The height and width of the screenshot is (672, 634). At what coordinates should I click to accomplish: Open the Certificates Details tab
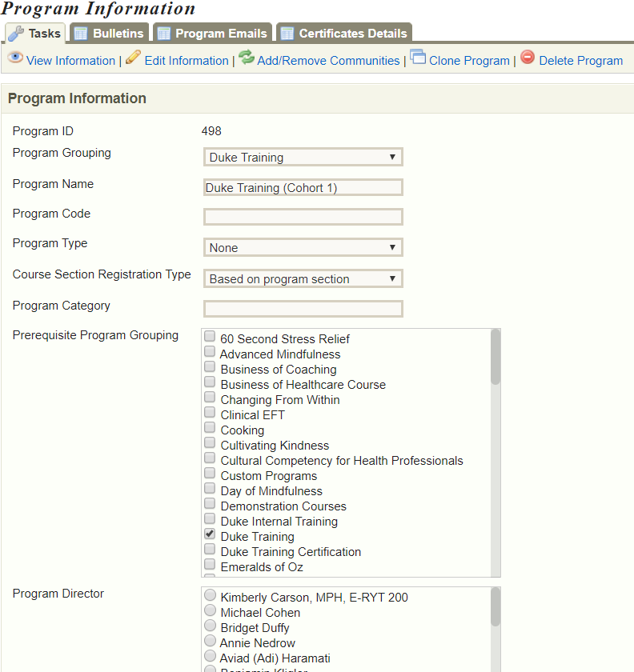click(x=344, y=33)
